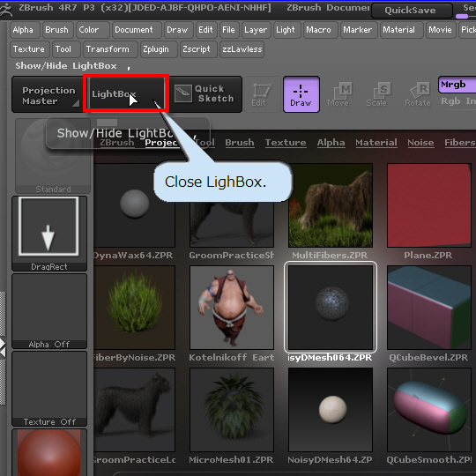Open the Light menu
Screen dimensions: 476x476
click(286, 30)
